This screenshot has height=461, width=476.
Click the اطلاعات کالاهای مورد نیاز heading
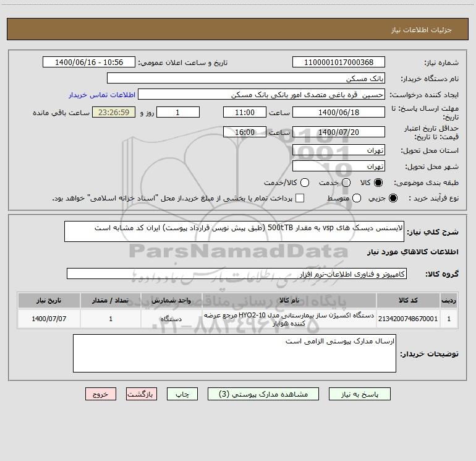coord(413,252)
